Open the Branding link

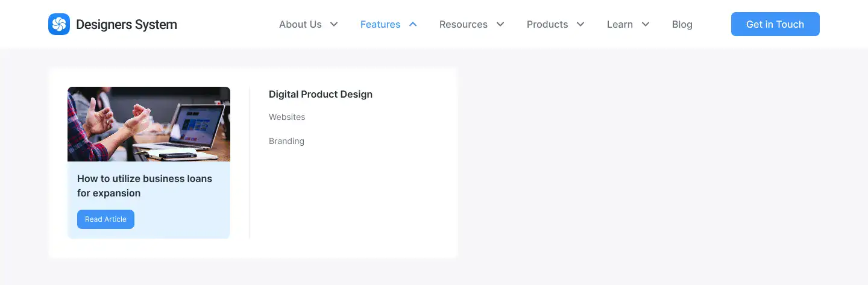(x=286, y=141)
